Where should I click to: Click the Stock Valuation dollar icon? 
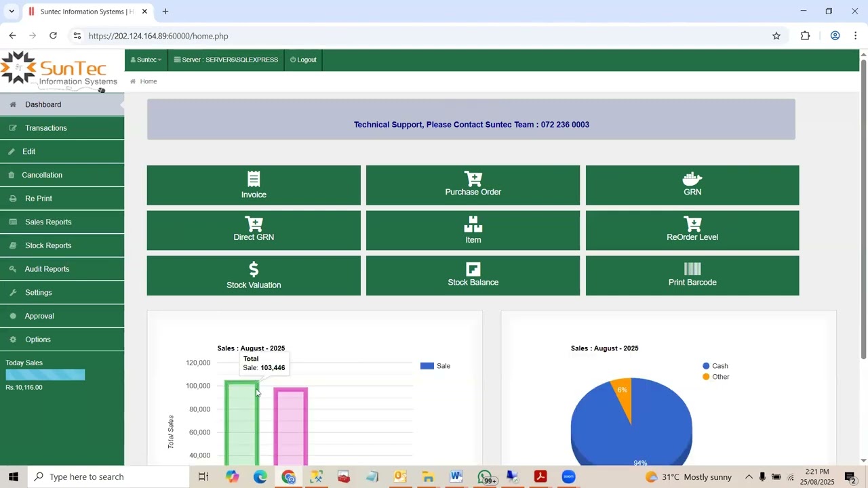[x=254, y=269]
